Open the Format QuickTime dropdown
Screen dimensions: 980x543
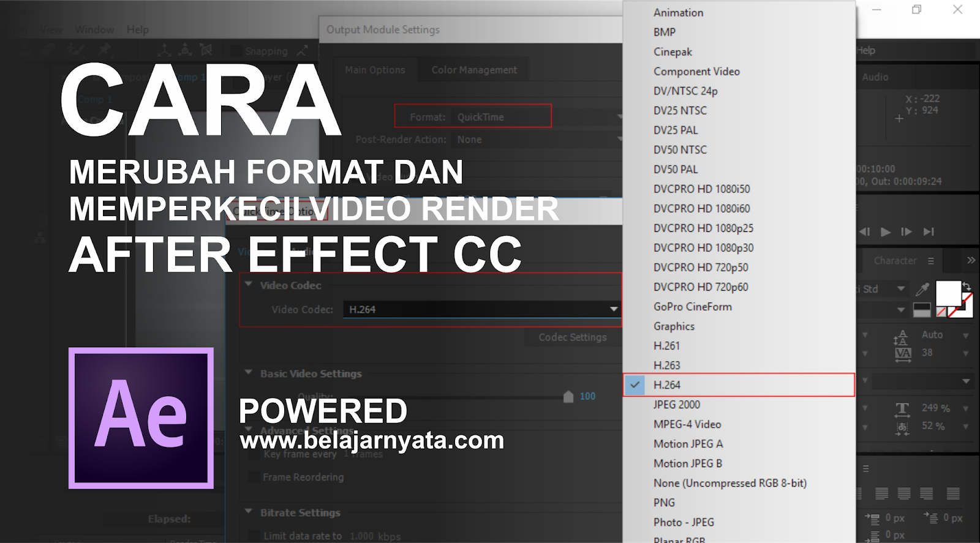pyautogui.click(x=538, y=117)
